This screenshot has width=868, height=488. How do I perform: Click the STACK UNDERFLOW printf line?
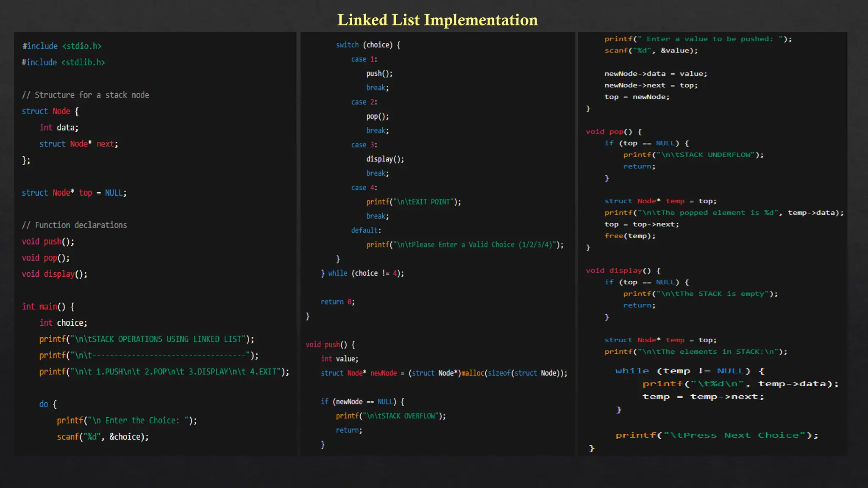click(693, 155)
